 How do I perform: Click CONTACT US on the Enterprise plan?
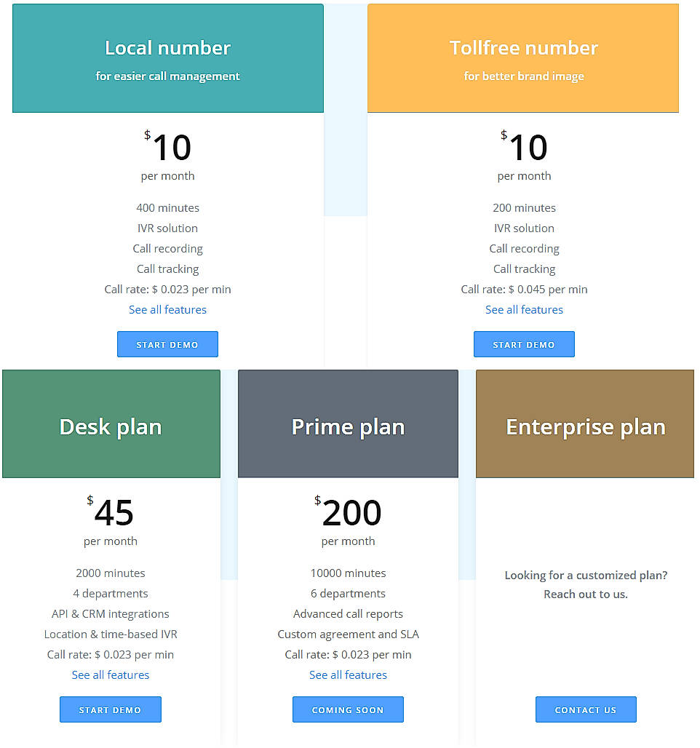[586, 709]
